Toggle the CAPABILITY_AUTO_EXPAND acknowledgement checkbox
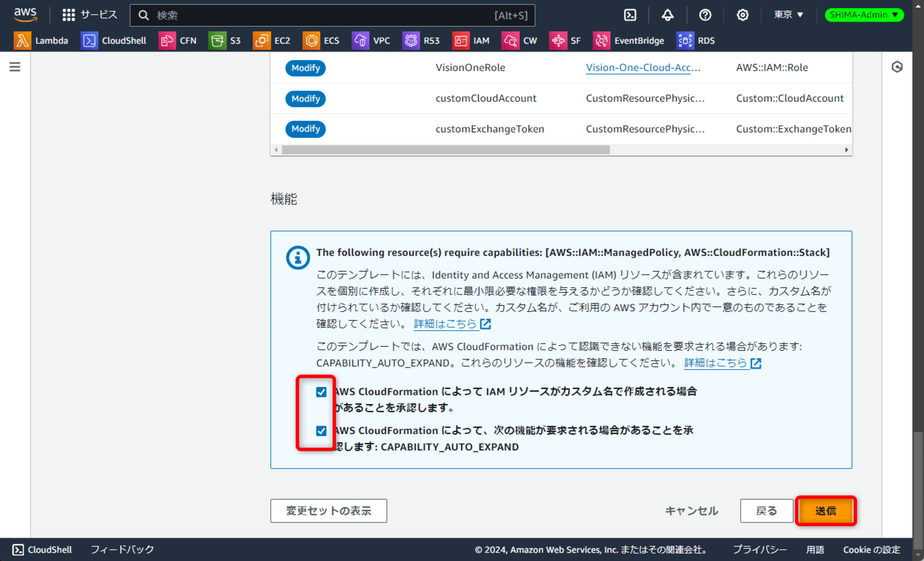Image resolution: width=924 pixels, height=561 pixels. pyautogui.click(x=321, y=431)
